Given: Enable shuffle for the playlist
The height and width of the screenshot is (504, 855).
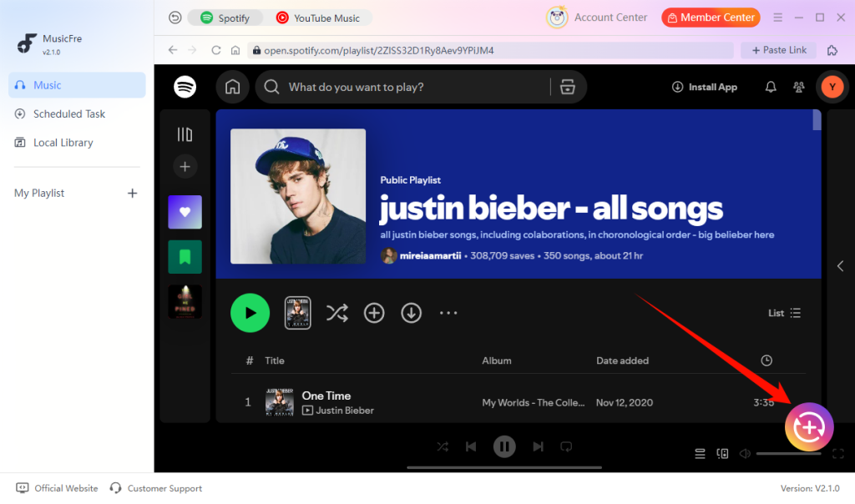Looking at the screenshot, I should pos(337,313).
